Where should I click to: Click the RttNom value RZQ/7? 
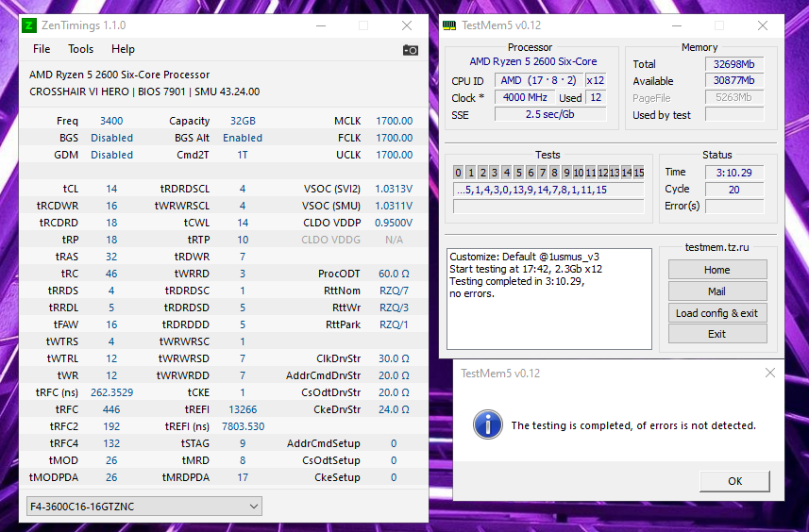tap(394, 291)
